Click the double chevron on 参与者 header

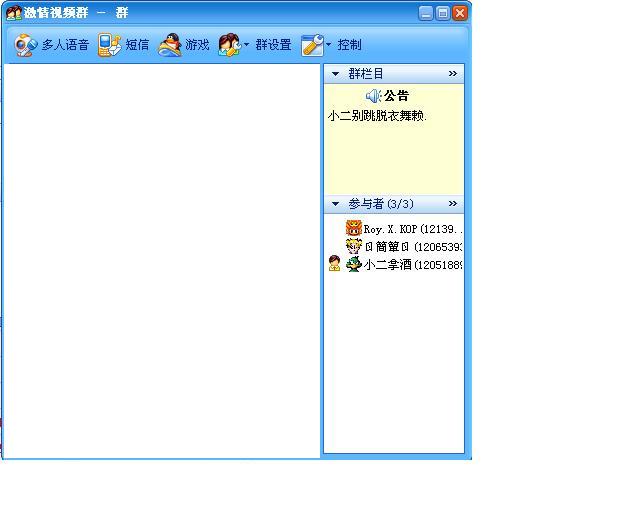click(x=453, y=204)
